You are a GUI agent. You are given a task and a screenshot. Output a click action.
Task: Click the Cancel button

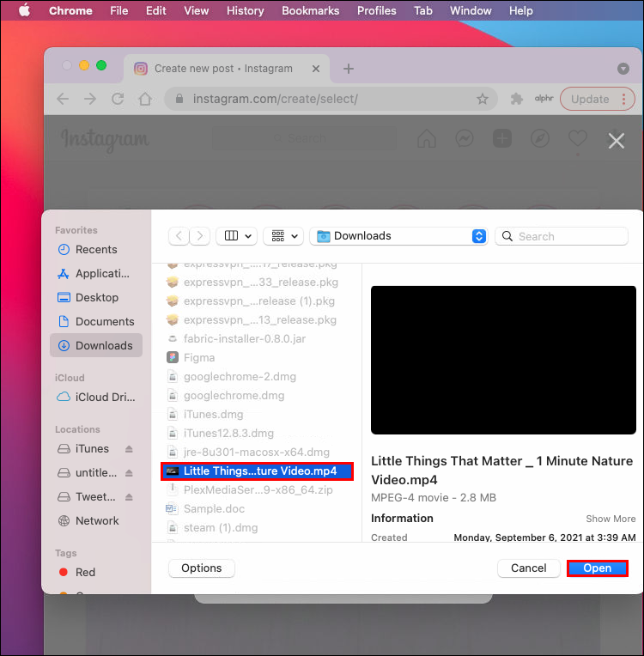tap(528, 568)
